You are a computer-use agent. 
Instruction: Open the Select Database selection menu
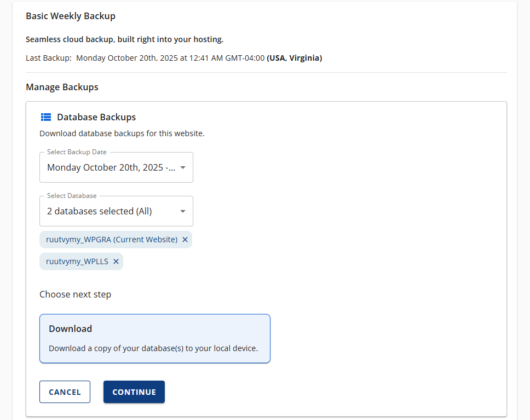[116, 211]
